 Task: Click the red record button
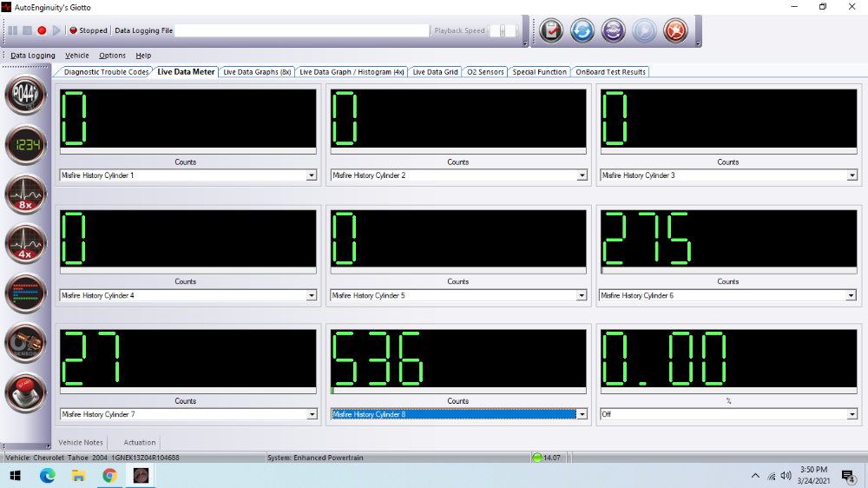[x=42, y=30]
